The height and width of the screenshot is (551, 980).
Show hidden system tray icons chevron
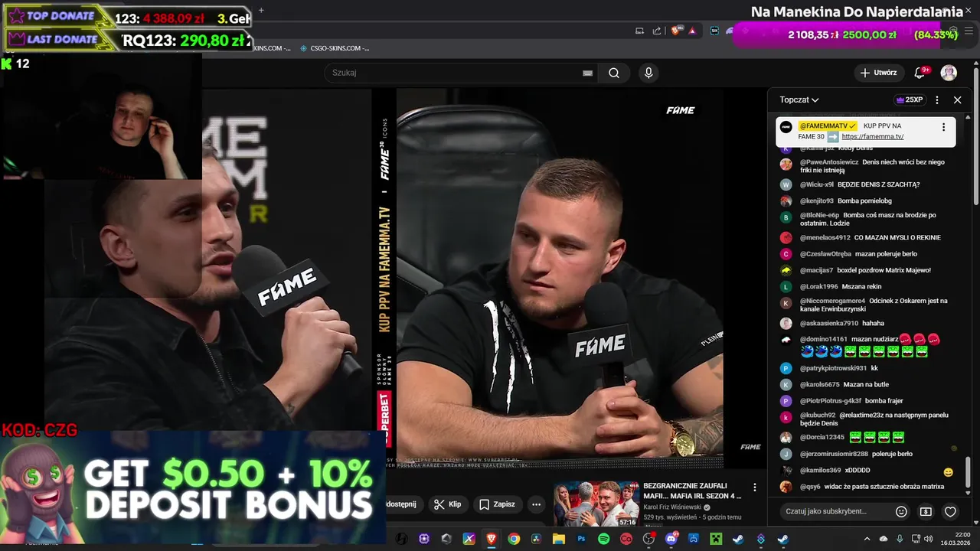(x=867, y=539)
